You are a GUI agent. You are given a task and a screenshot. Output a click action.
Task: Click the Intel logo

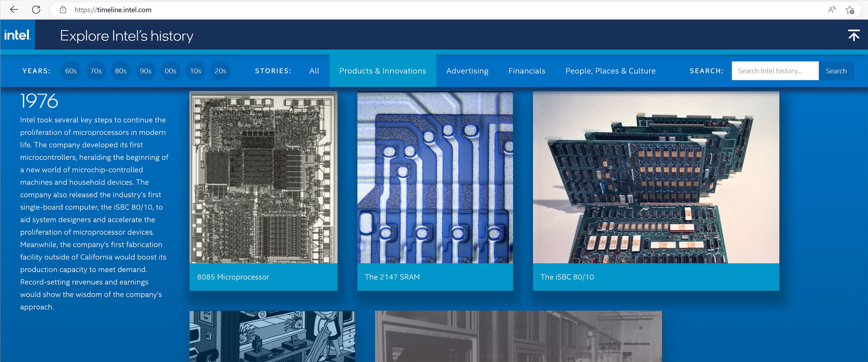tap(17, 34)
